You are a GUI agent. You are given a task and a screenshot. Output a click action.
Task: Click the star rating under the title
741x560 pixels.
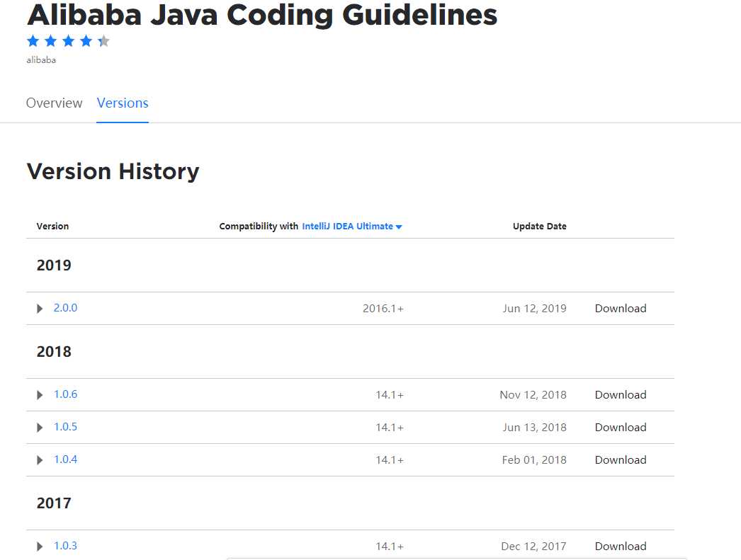68,41
